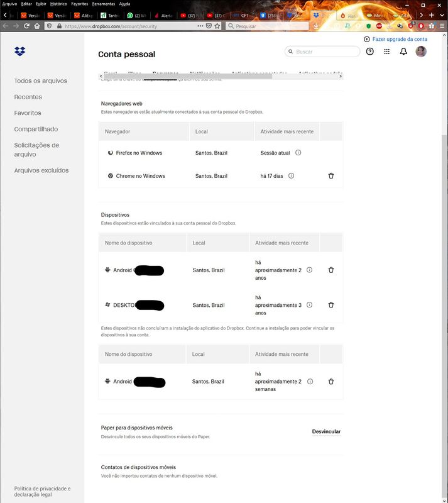The image size is (448, 503).
Task: Switch to the Tantric browser tab
Action: tap(111, 15)
